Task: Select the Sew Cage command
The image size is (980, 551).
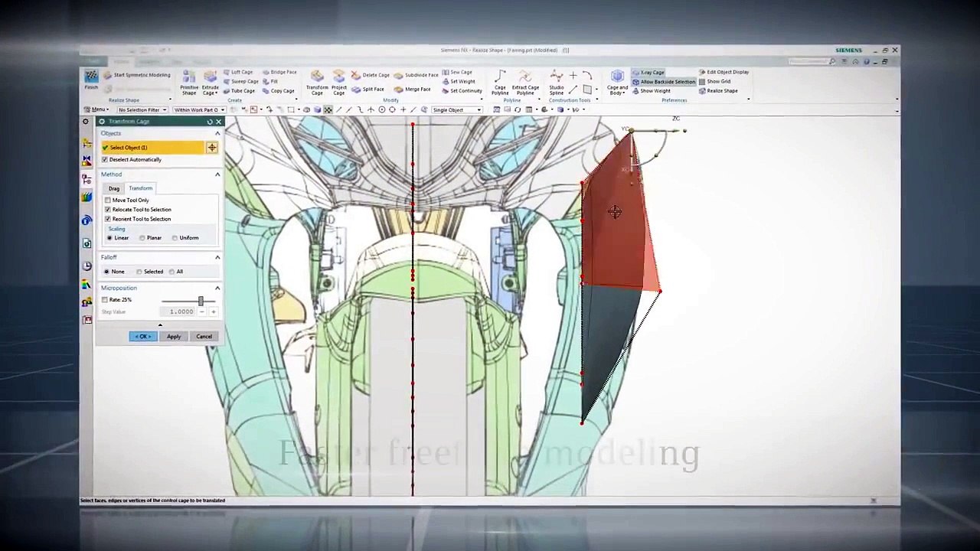Action: click(457, 72)
